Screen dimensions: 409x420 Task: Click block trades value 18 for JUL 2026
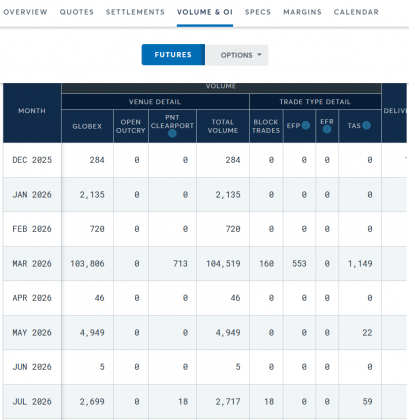(269, 402)
